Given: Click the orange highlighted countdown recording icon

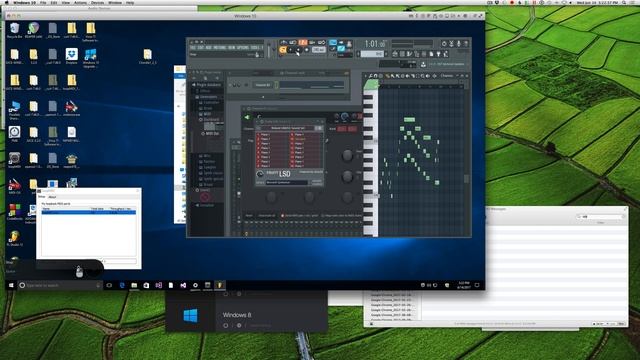Looking at the screenshot, I should click(302, 42).
